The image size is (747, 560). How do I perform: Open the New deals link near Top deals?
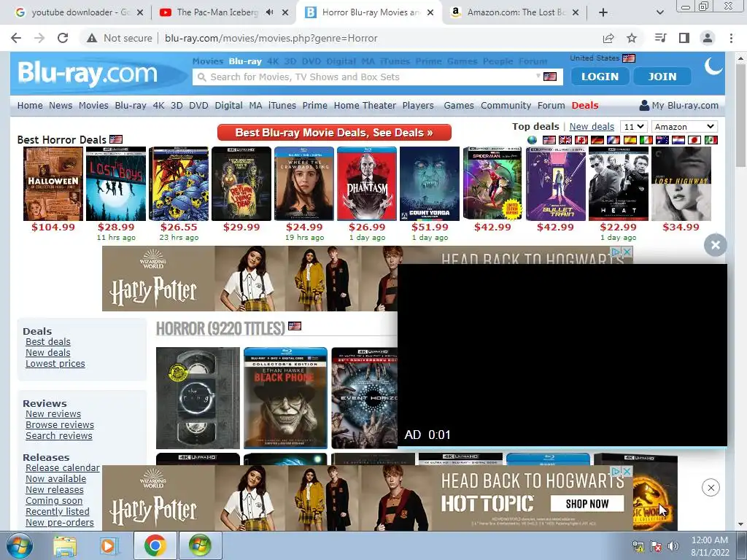pyautogui.click(x=592, y=127)
